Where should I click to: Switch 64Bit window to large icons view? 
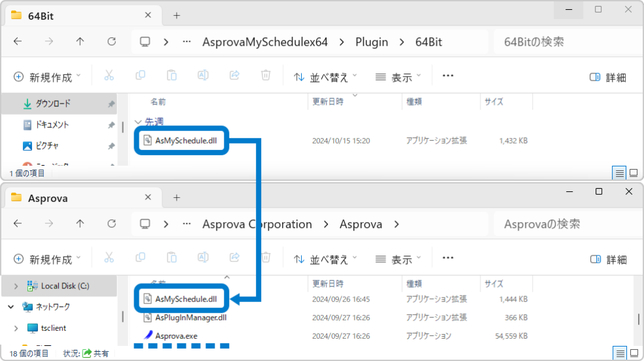tap(634, 173)
